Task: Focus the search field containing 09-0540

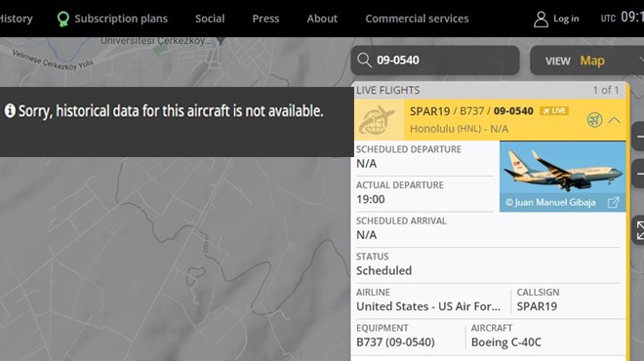Action: tap(435, 60)
